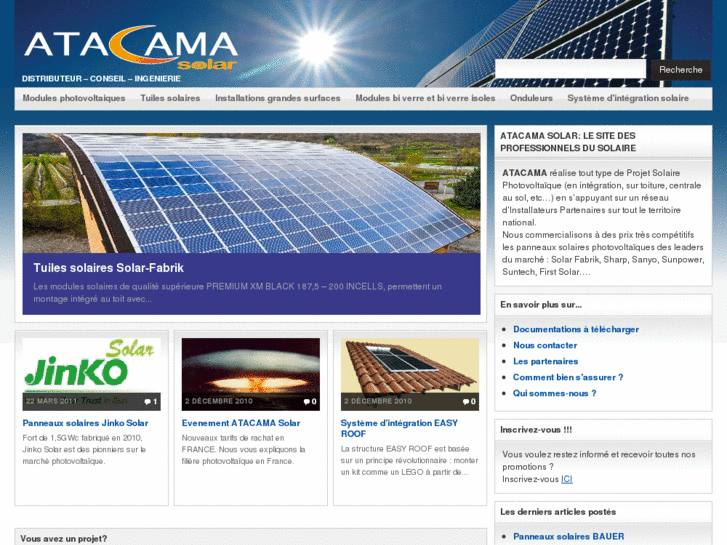Click the 2 DÉCEMBRE 2010 date on EASY ROOF post
This screenshot has height=545, width=727.
pos(378,401)
